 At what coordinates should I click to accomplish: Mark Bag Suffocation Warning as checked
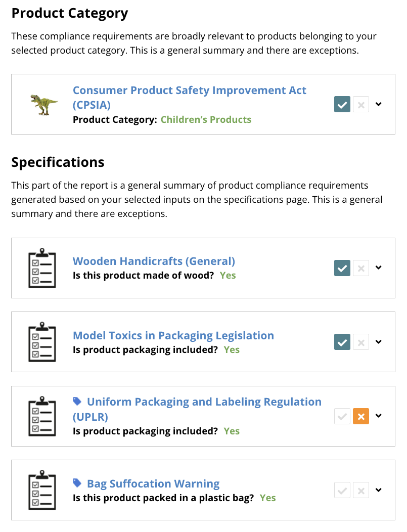(x=342, y=490)
